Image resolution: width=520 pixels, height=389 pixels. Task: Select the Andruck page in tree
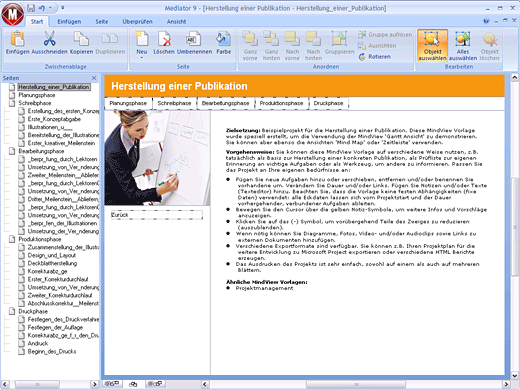click(x=38, y=343)
